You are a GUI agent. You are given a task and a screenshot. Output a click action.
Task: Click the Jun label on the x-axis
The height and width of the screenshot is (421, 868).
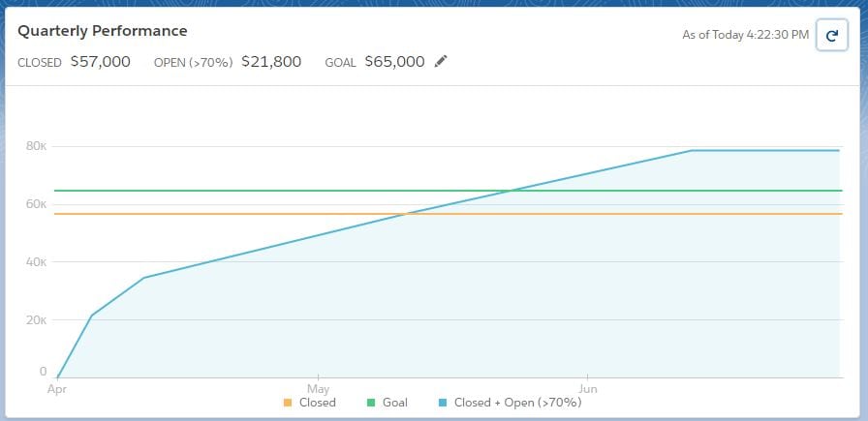(x=587, y=388)
